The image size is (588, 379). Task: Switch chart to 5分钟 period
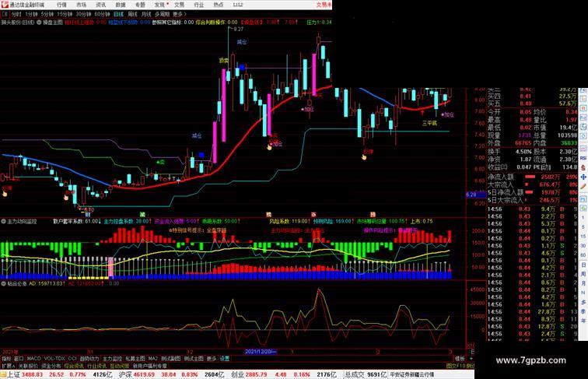coord(47,14)
